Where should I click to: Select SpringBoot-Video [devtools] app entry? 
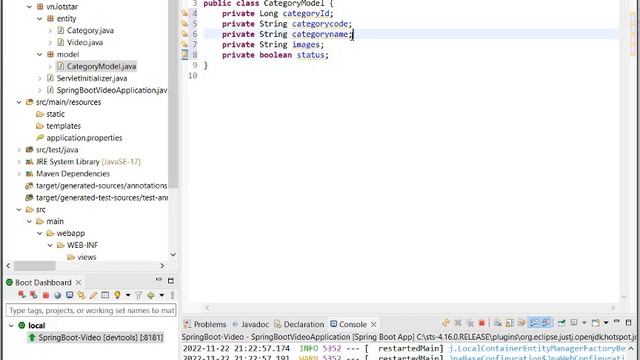coord(96,337)
